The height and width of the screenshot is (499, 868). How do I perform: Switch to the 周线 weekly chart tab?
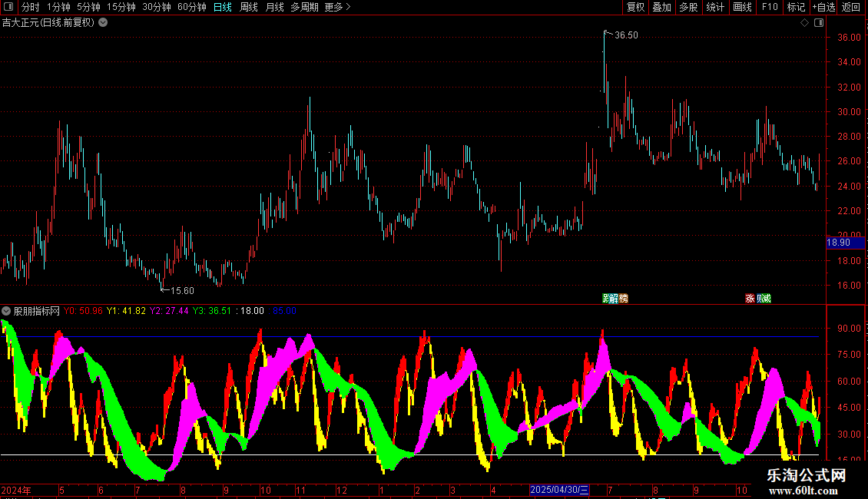(x=249, y=7)
